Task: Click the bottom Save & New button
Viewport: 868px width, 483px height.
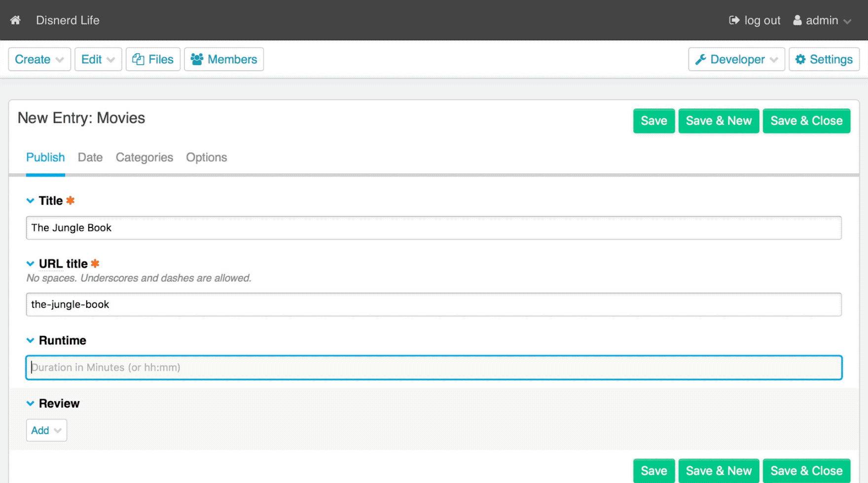Action: point(719,471)
